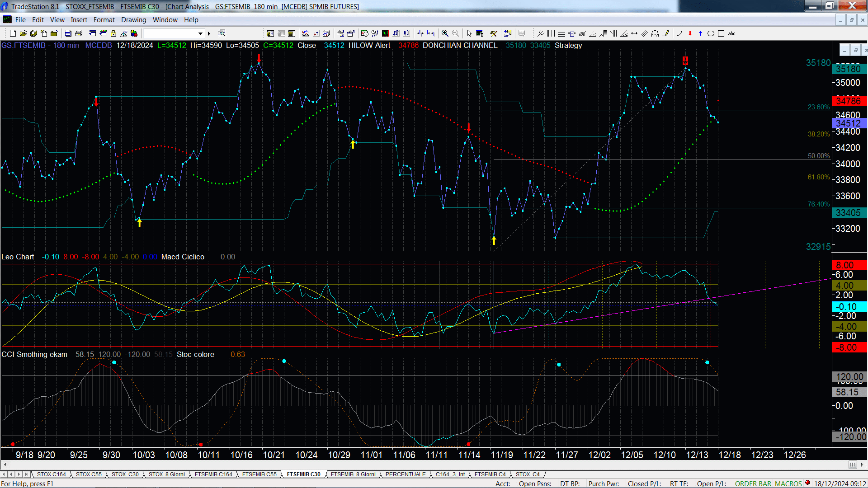Screen dimensions: 868x488
Task: Click the arrow next to command line
Action: (x=209, y=33)
